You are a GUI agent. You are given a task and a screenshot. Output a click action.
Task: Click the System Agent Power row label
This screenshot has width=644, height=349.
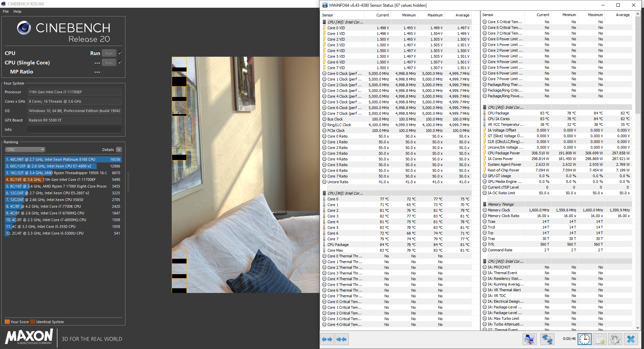504,164
